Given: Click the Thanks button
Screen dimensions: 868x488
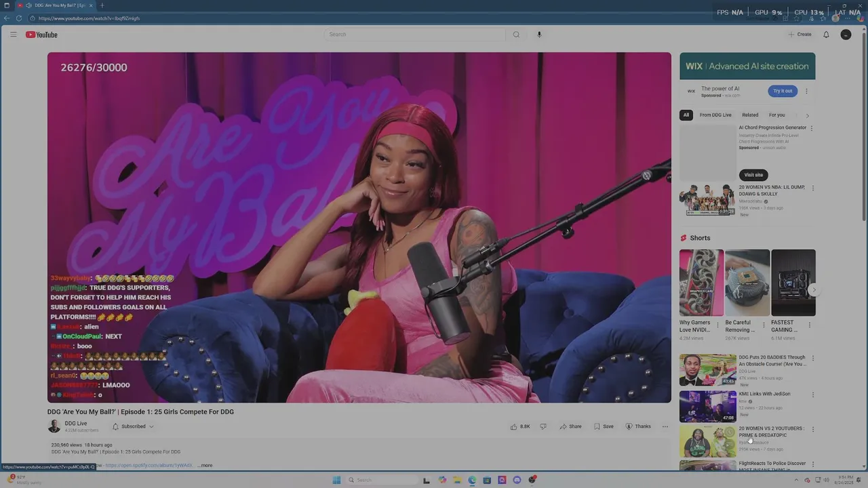Looking at the screenshot, I should 638,426.
